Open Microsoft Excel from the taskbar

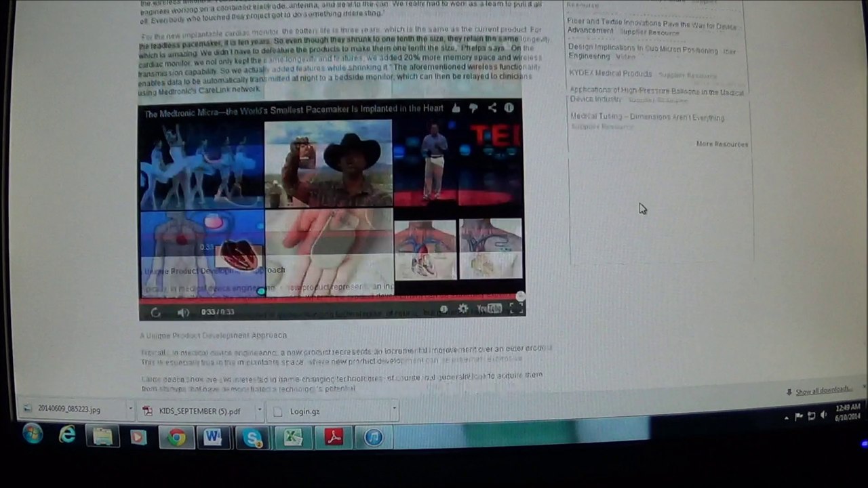pyautogui.click(x=293, y=438)
